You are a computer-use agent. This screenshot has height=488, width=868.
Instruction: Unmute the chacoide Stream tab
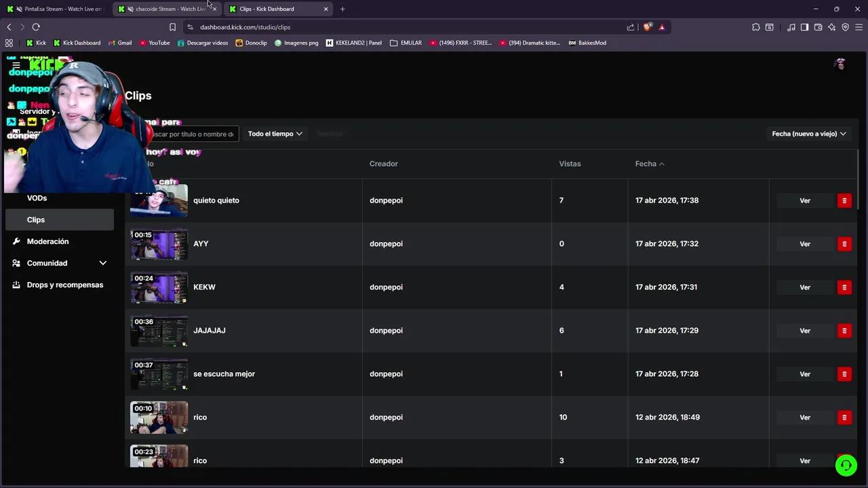130,9
